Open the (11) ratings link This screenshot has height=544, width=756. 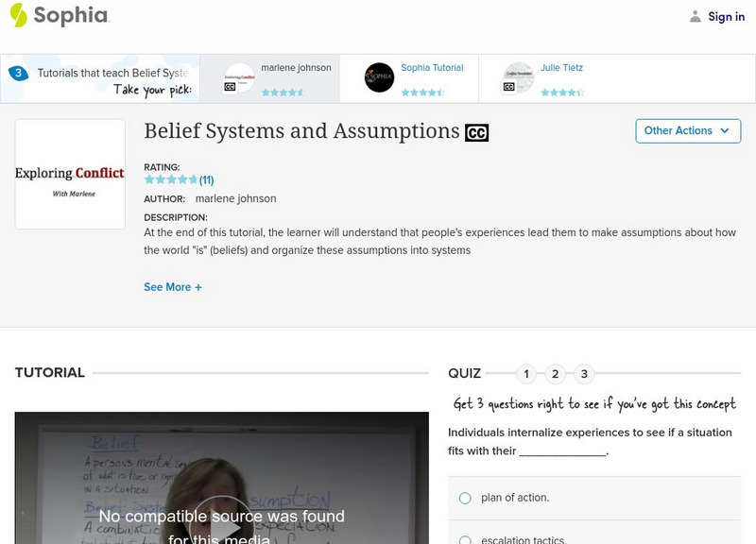pos(207,178)
